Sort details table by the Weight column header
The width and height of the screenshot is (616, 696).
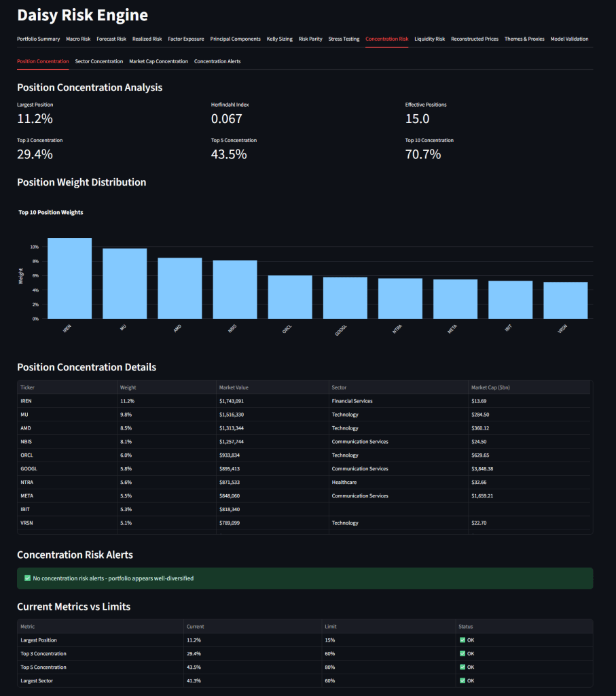[x=128, y=387]
